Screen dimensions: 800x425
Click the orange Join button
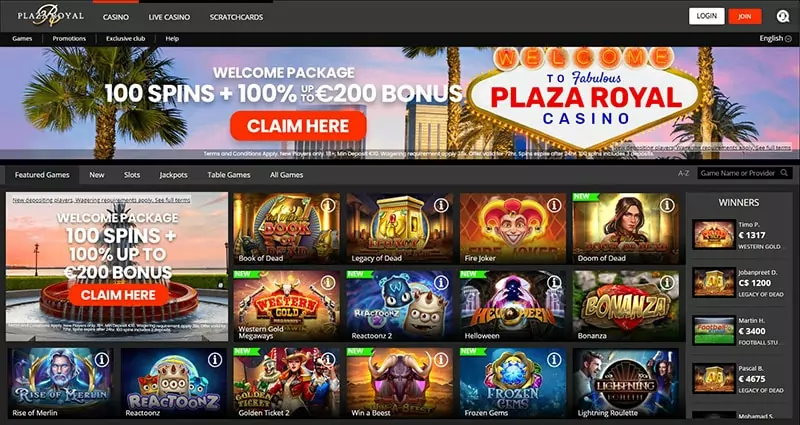point(745,16)
